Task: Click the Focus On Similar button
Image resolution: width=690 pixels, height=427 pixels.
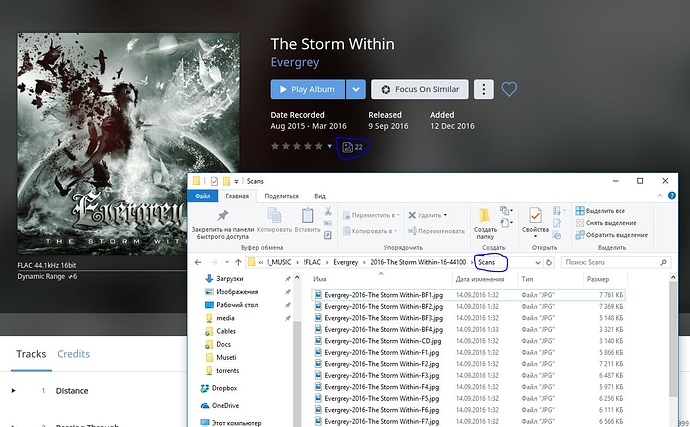Action: coord(420,89)
